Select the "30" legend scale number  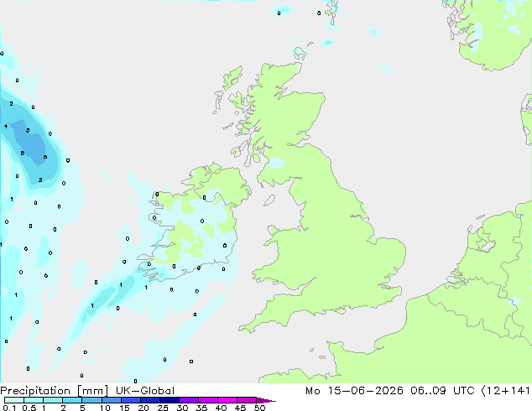click(x=182, y=408)
